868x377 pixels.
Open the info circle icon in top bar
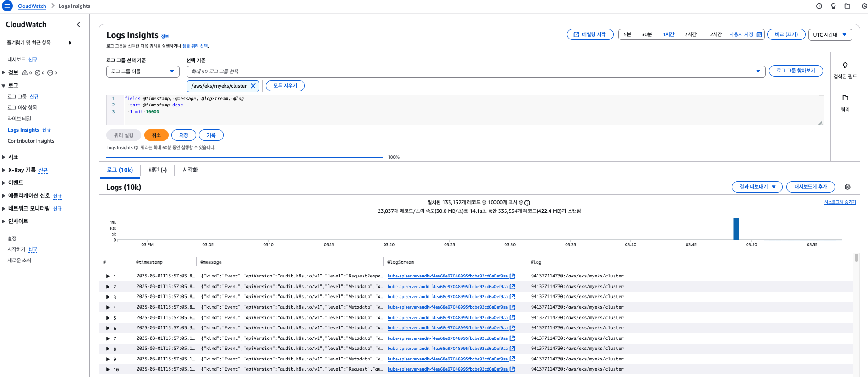point(819,6)
